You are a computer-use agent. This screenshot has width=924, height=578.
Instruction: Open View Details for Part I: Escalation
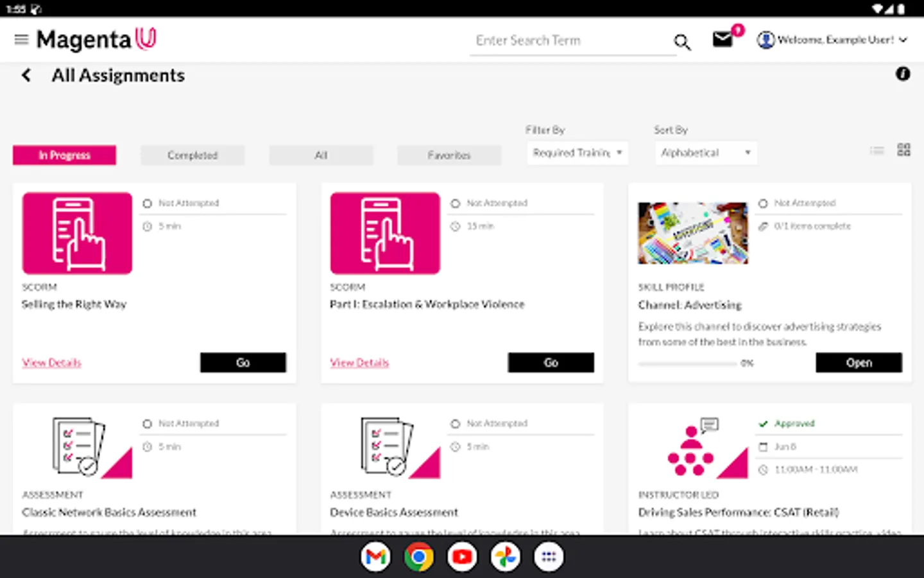coord(359,363)
